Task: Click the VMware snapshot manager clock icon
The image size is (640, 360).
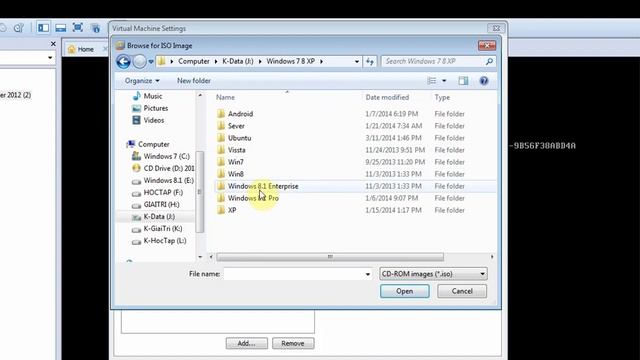Action: tap(18, 28)
